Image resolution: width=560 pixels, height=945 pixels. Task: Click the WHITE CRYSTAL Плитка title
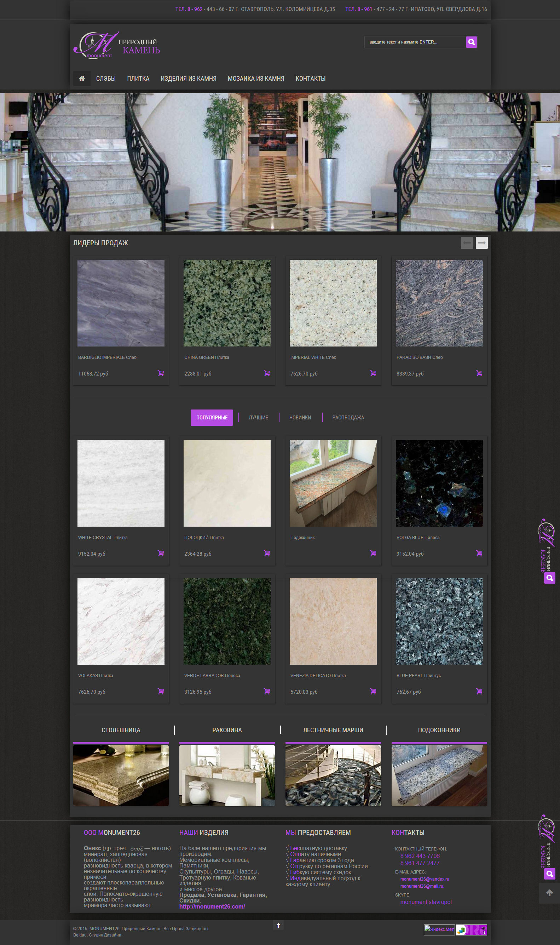pyautogui.click(x=103, y=537)
